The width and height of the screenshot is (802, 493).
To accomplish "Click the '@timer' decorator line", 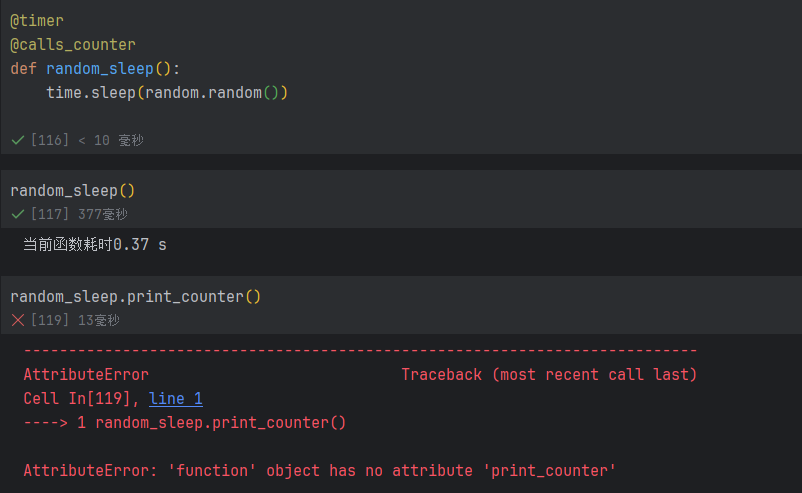I will pos(37,21).
